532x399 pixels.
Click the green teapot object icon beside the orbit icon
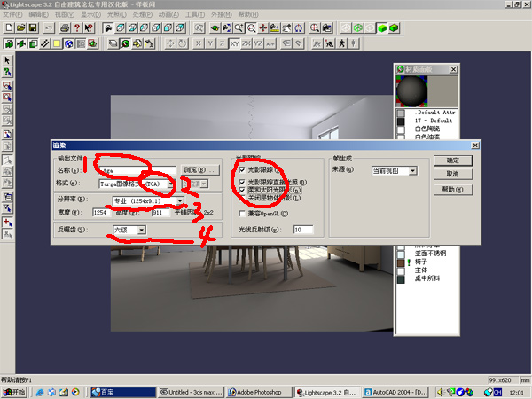(215, 28)
